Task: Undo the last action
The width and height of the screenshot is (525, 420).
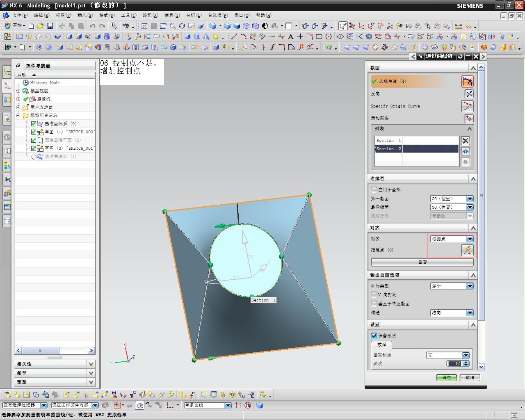Action: (93, 26)
